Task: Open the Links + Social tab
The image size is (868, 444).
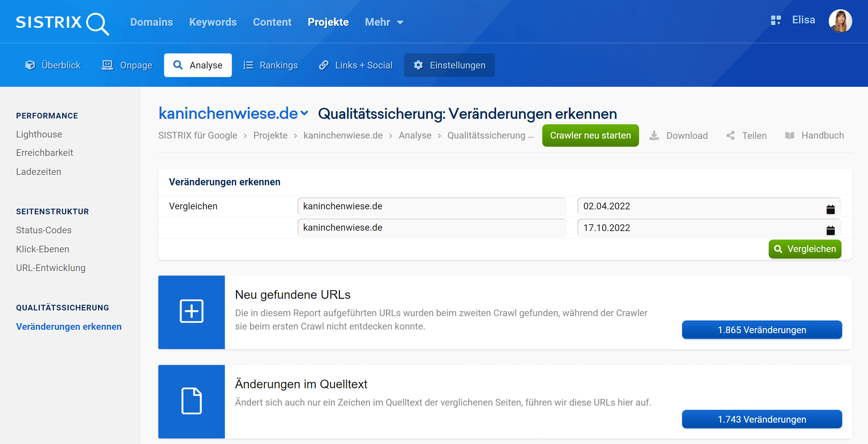Action: point(356,65)
